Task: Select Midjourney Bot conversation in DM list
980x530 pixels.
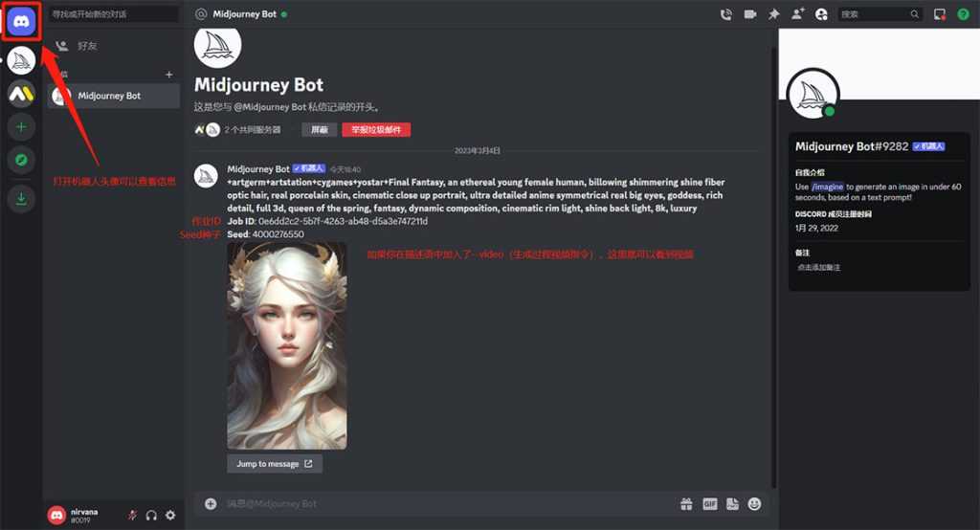Action: [109, 96]
